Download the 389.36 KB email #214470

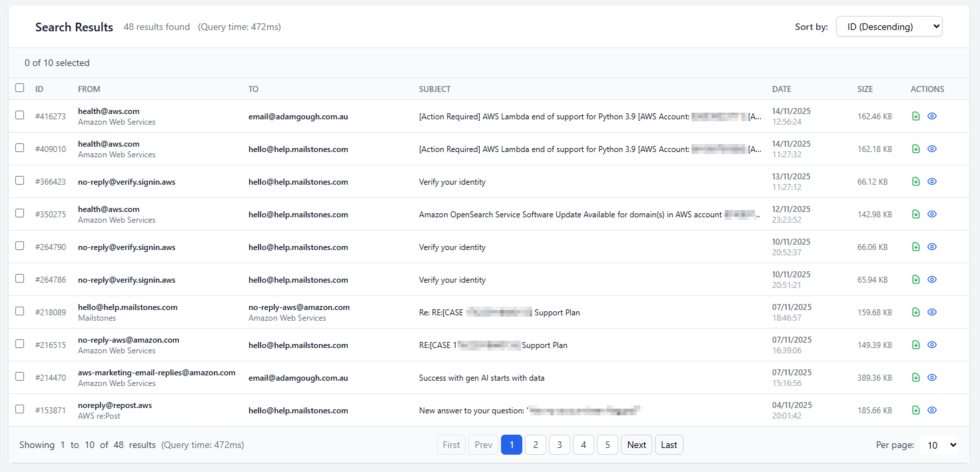[x=916, y=377]
